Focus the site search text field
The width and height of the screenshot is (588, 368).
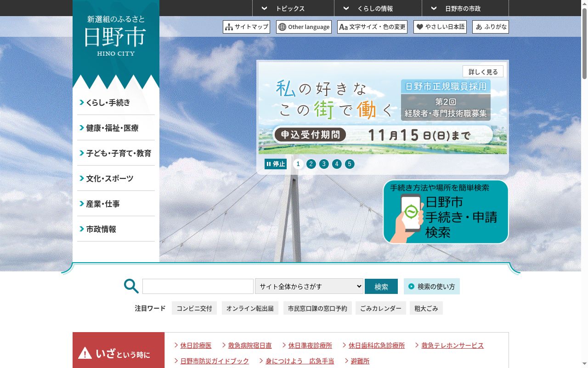198,286
